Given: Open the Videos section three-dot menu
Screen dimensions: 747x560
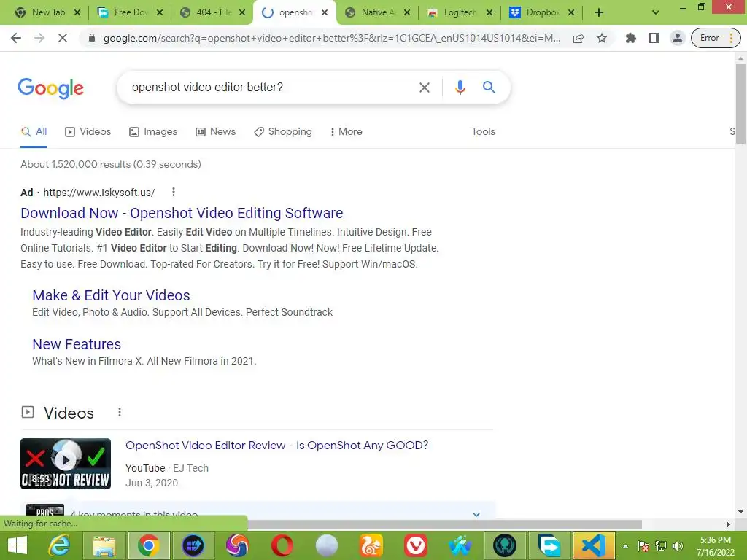Looking at the screenshot, I should pos(120,413).
